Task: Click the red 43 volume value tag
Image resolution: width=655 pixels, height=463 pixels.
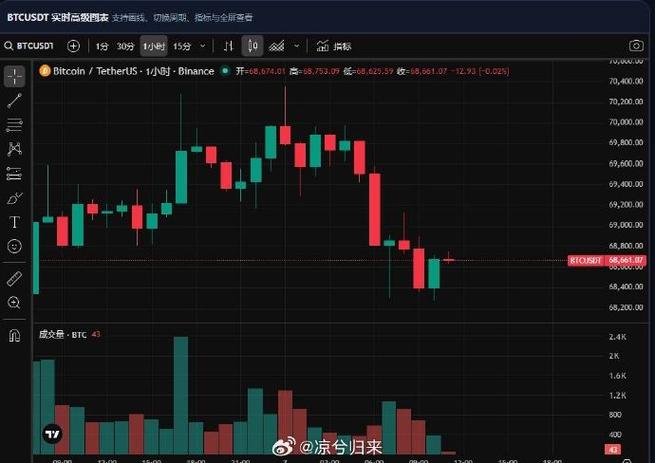Action: click(613, 450)
